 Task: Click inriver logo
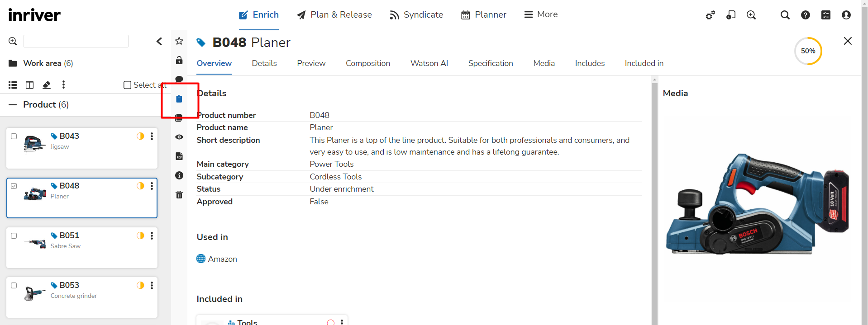pos(34,15)
